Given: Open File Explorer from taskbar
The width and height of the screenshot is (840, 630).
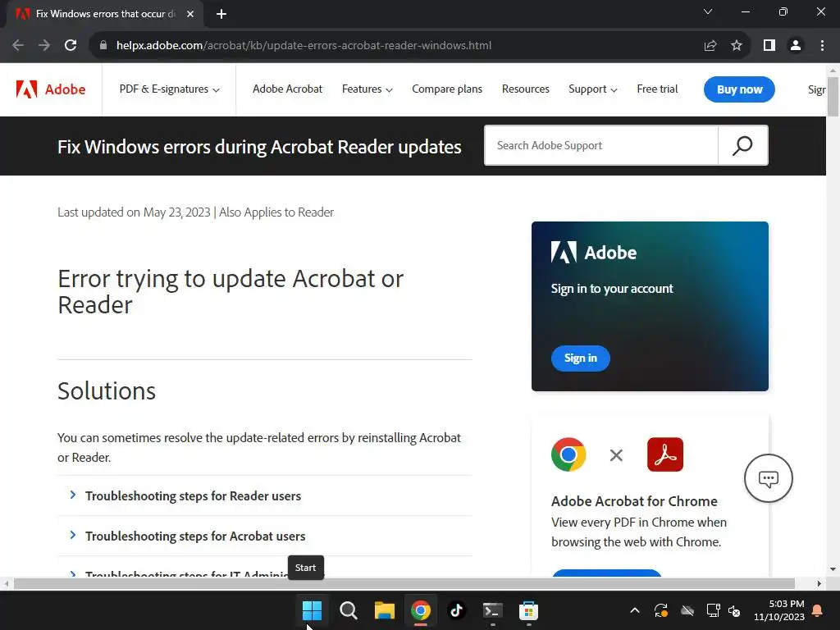Looking at the screenshot, I should [x=384, y=610].
